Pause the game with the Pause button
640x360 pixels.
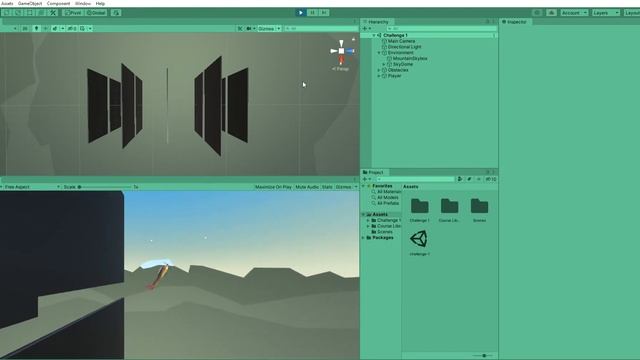312,13
